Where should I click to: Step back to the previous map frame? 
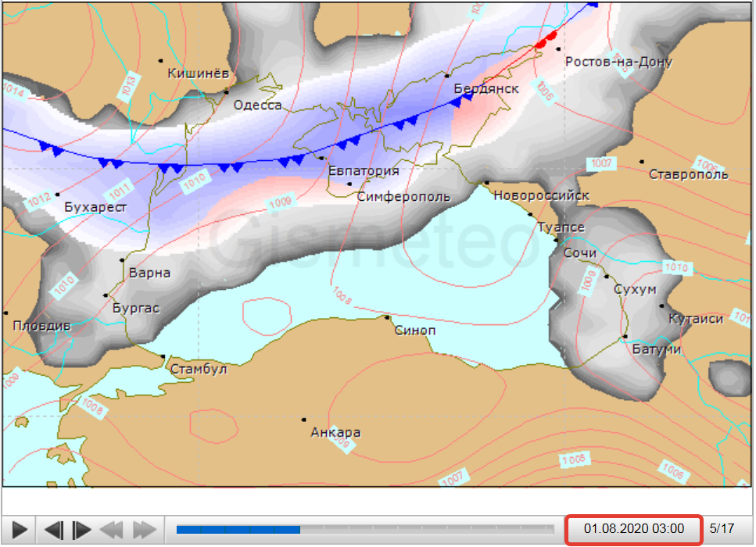(54, 530)
